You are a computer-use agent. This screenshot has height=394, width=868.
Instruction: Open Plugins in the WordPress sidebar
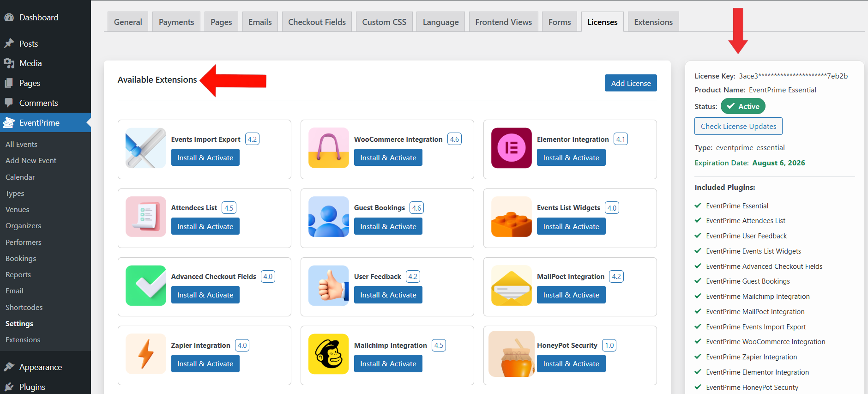[32, 387]
